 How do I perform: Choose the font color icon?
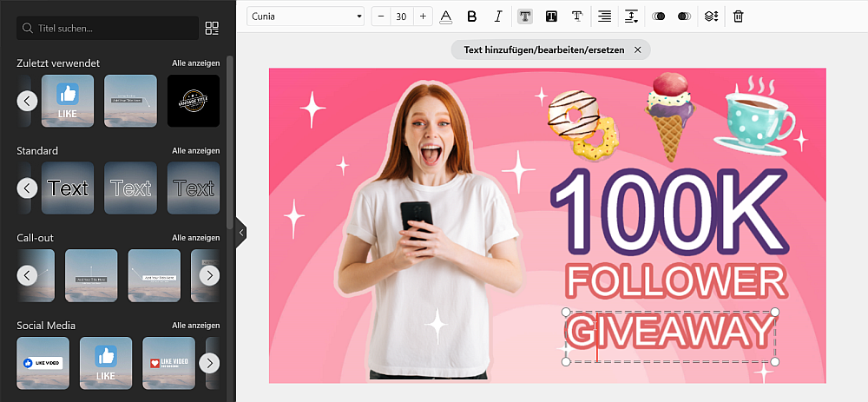[x=445, y=16]
